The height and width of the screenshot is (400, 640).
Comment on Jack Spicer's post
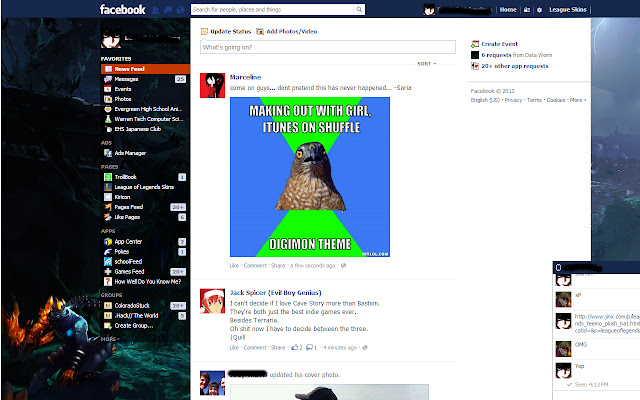point(255,348)
